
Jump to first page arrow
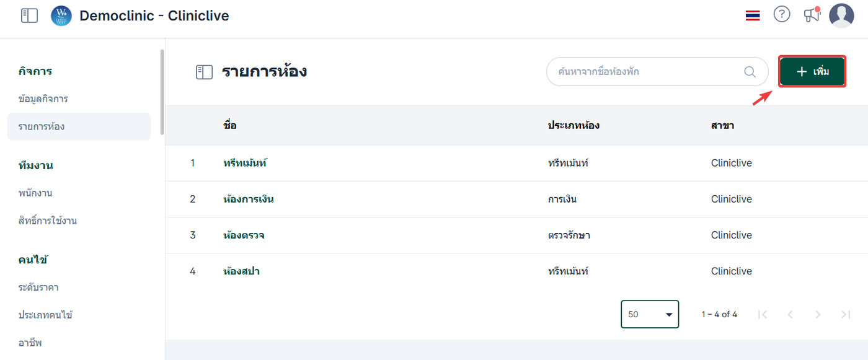pos(763,315)
